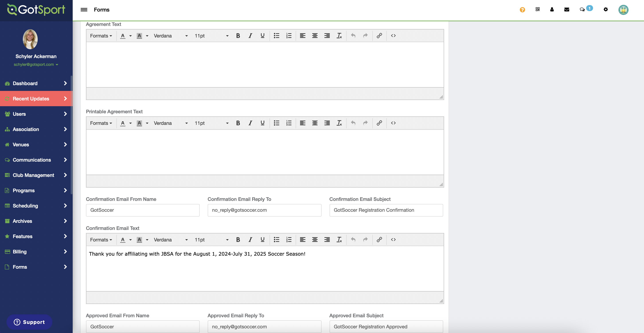The height and width of the screenshot is (333, 644).
Task: Undo in Agreement Text editor
Action: pyautogui.click(x=353, y=36)
